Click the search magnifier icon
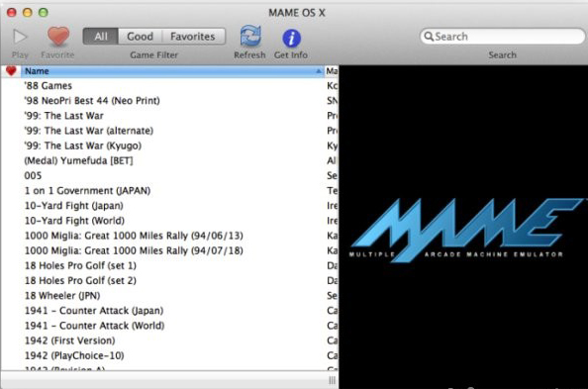 [x=429, y=37]
